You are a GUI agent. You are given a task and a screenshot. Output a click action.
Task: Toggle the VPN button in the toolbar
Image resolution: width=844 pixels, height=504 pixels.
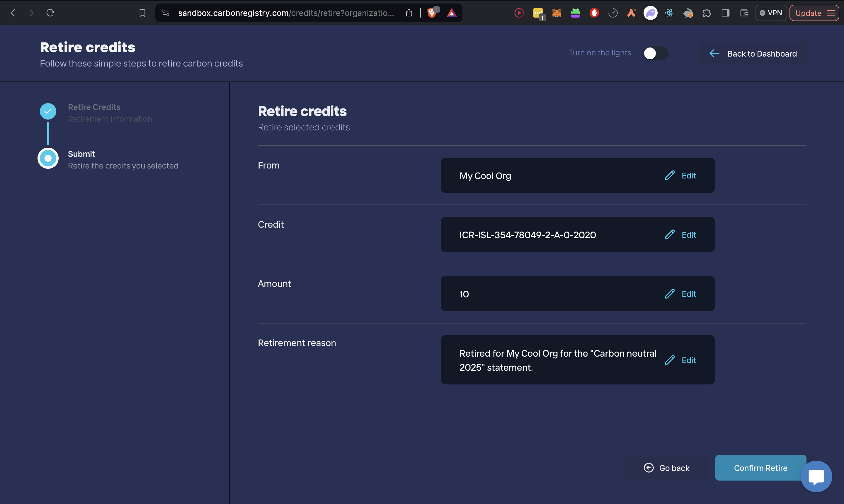[x=770, y=13]
